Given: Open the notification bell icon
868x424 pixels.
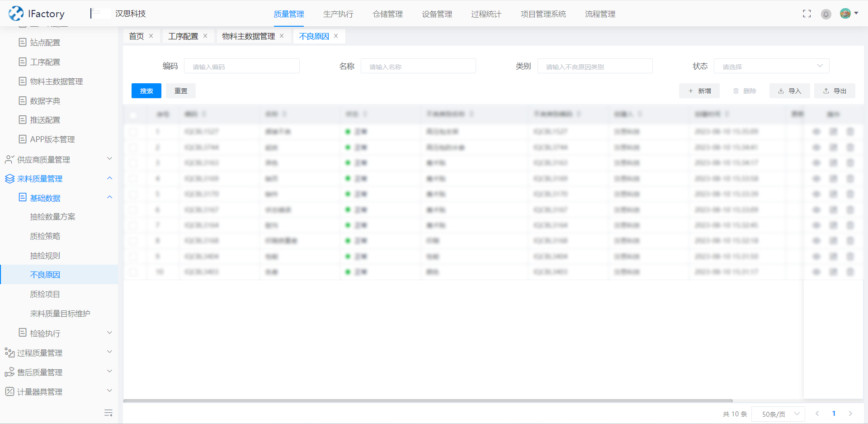Looking at the screenshot, I should point(826,14).
